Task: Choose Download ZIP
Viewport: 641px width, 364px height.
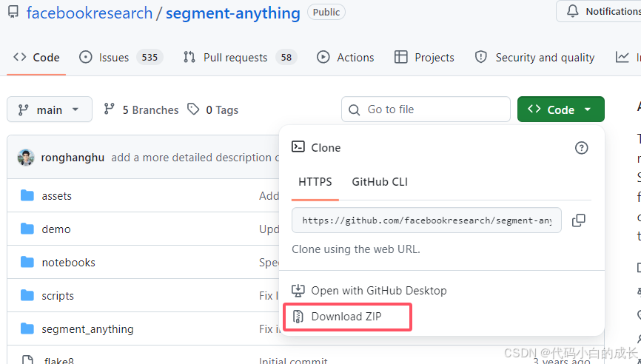Action: (x=347, y=317)
